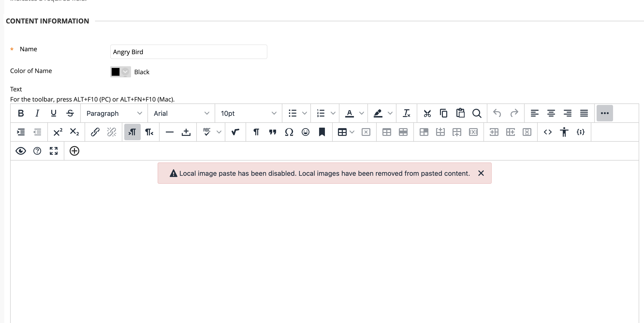Open the Color of Name black swatch

click(120, 72)
